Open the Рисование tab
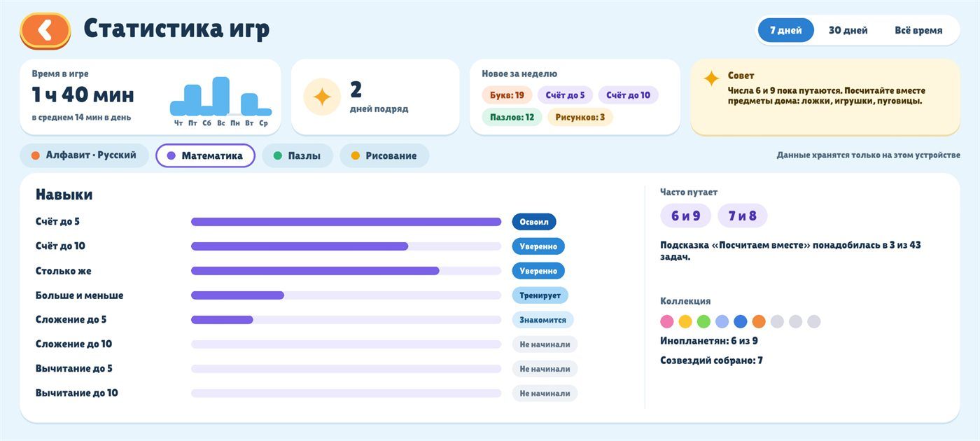Image resolution: width=980 pixels, height=441 pixels. pos(384,155)
